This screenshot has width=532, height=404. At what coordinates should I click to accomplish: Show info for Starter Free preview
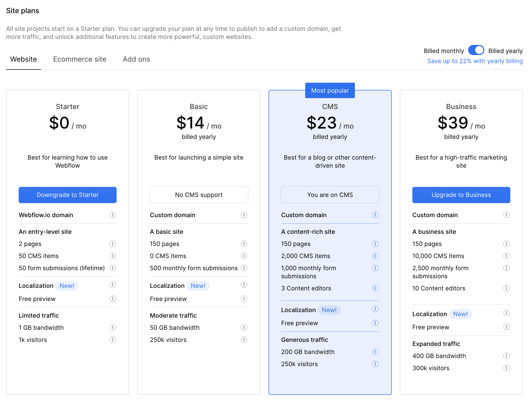[x=113, y=299]
